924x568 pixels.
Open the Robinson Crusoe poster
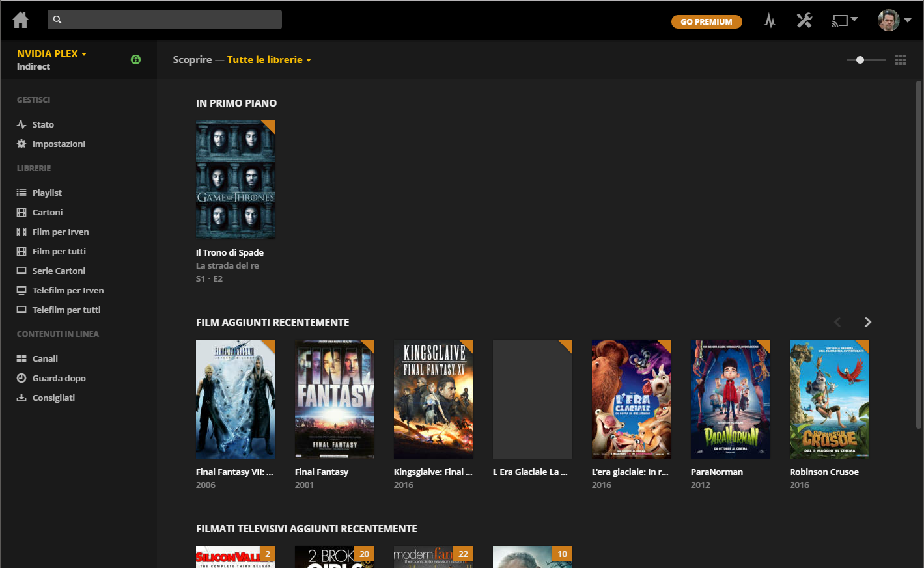click(830, 399)
